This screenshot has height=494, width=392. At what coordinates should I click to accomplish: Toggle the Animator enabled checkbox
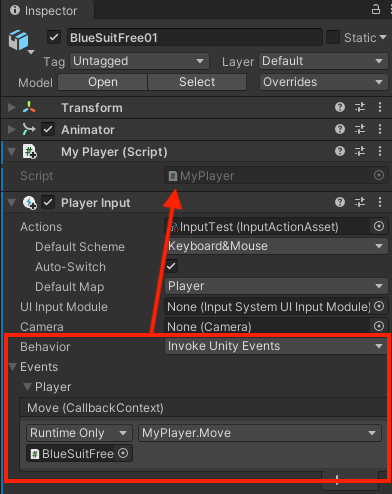click(48, 129)
